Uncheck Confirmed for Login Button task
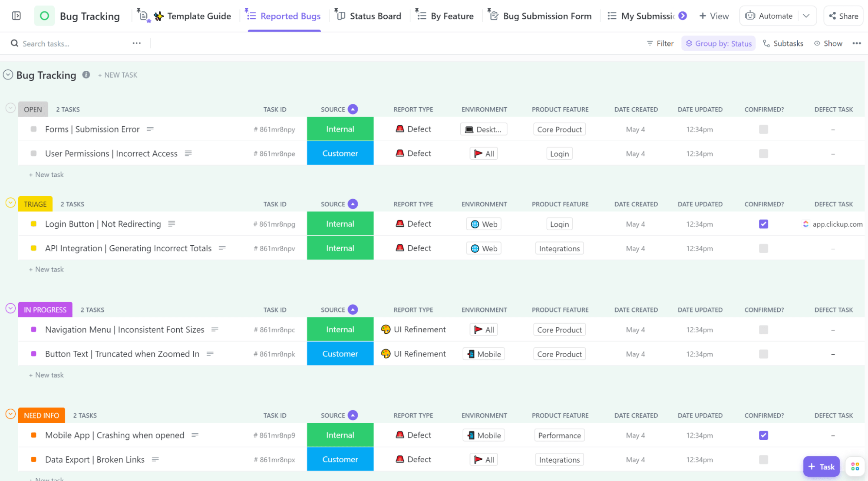Image resolution: width=868 pixels, height=481 pixels. [763, 224]
